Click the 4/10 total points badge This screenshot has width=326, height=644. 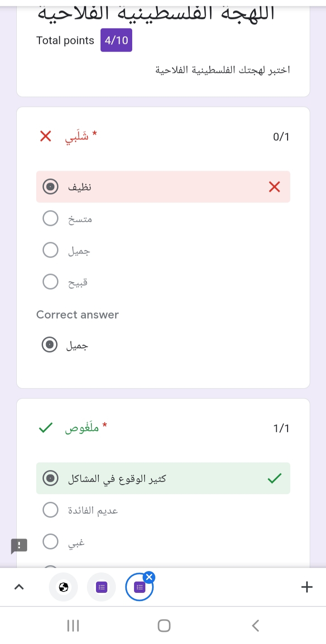point(116,40)
